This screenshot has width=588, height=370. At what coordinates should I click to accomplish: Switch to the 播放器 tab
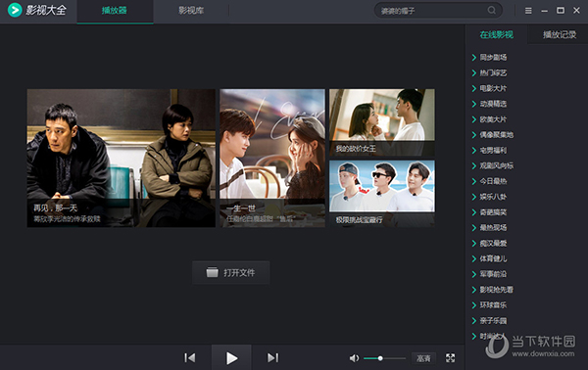point(115,11)
